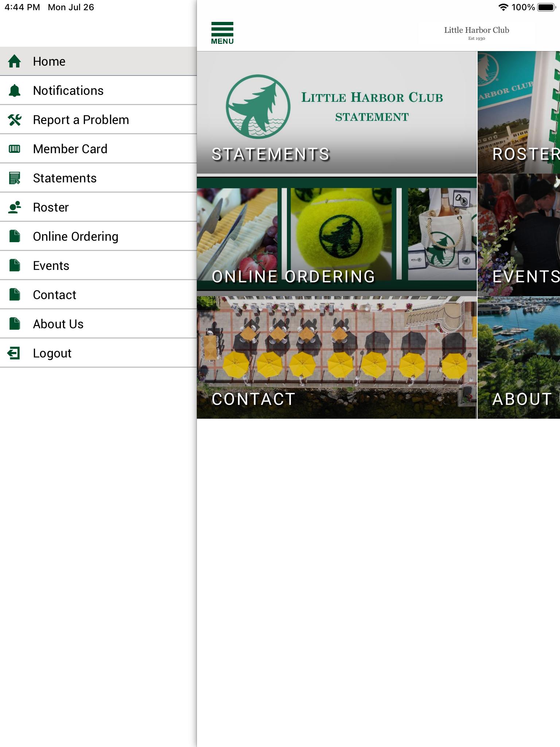
Task: Choose Online Ordering menu item
Action: pos(98,236)
